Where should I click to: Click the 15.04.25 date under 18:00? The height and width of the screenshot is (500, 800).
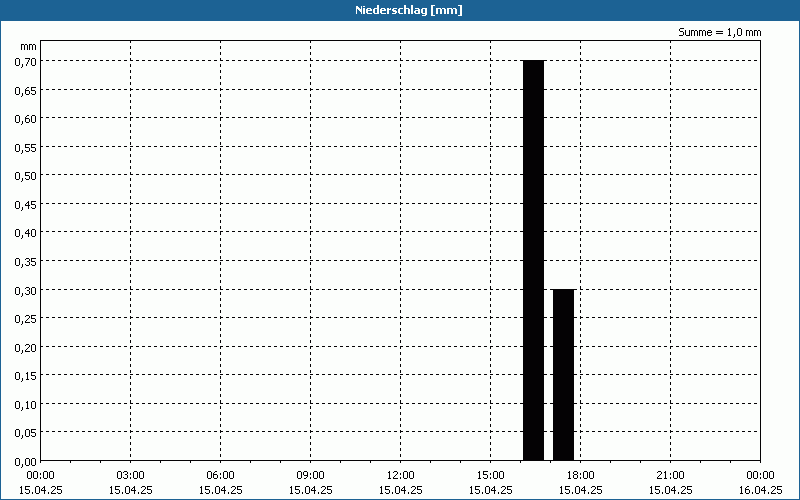581,490
